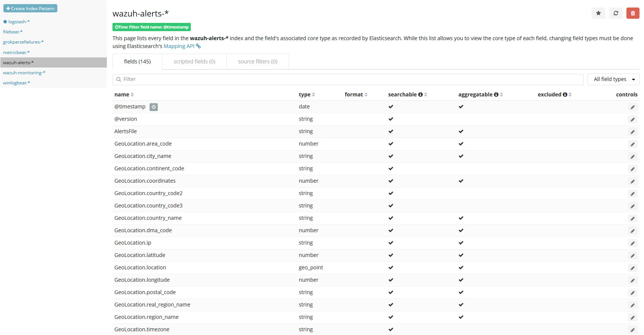Click the field Filter search box
This screenshot has width=644, height=335.
point(348,79)
